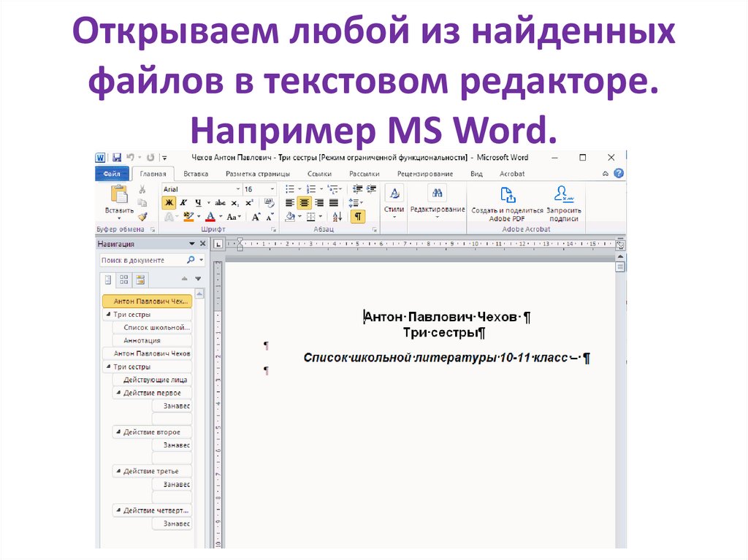Switch to the Рецензирование tab
The height and width of the screenshot is (560, 748).
425,174
